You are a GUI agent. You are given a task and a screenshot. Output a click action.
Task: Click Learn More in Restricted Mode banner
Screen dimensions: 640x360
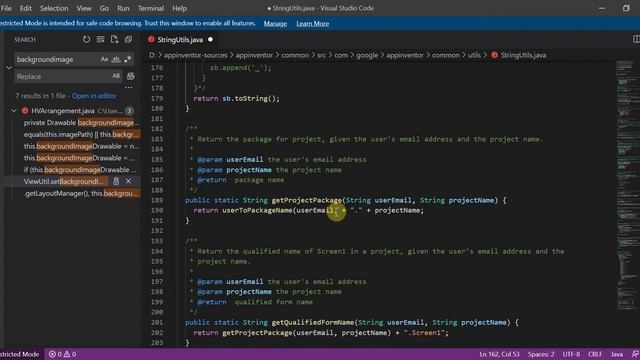click(x=313, y=24)
